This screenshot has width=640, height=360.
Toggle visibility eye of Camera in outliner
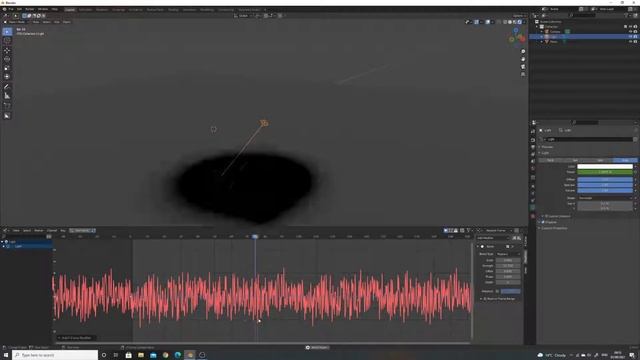630,31
